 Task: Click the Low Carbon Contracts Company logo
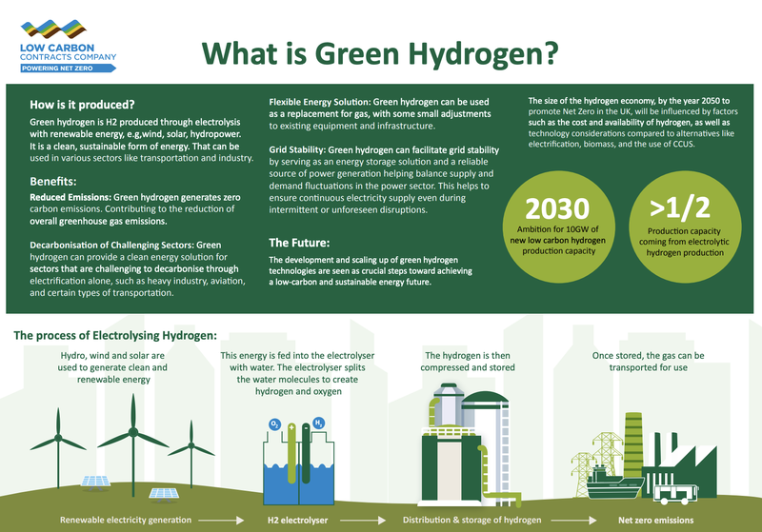[68, 46]
